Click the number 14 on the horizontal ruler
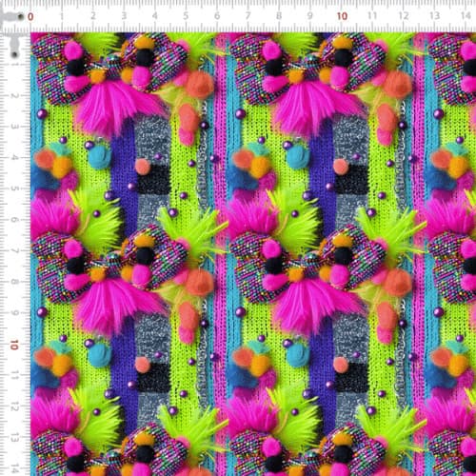This screenshot has height=476, width=476. pos(466,15)
